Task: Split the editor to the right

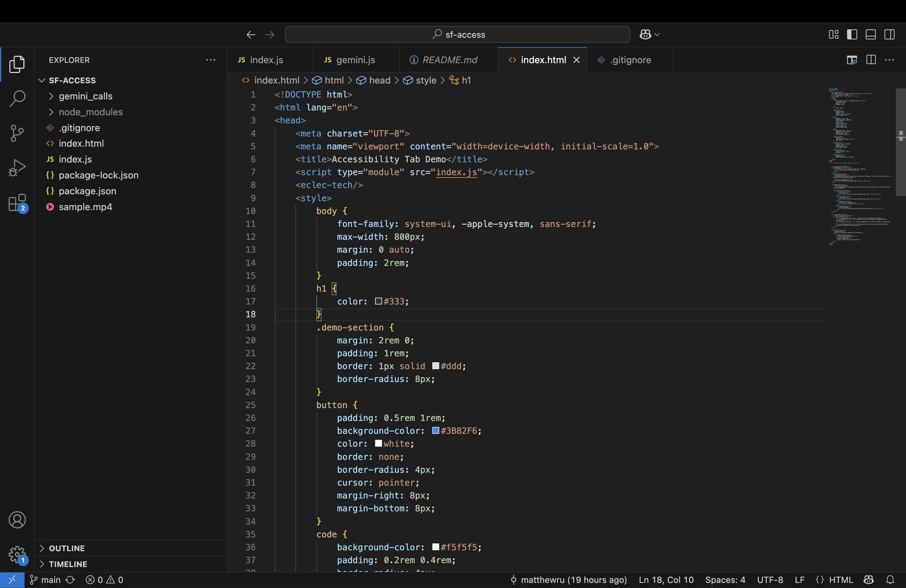Action: (871, 60)
